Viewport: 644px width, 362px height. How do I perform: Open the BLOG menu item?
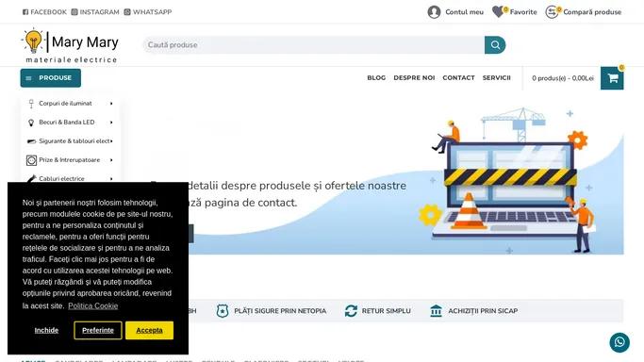(376, 77)
